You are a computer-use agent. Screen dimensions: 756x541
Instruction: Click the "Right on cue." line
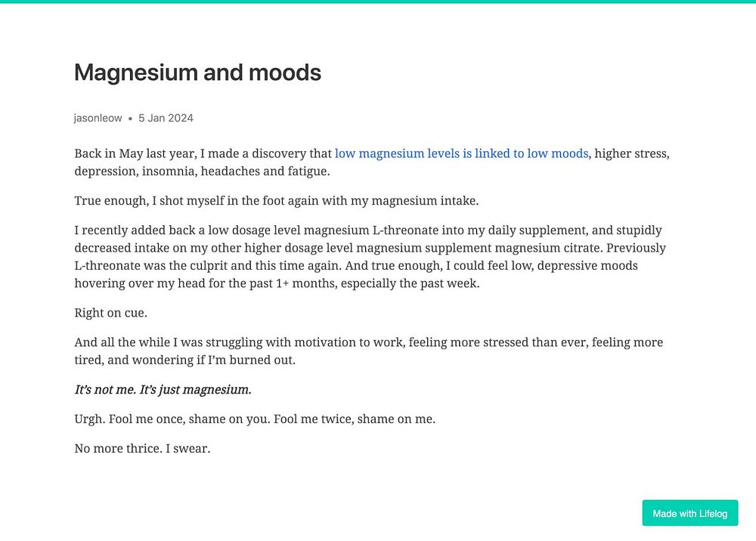point(111,313)
